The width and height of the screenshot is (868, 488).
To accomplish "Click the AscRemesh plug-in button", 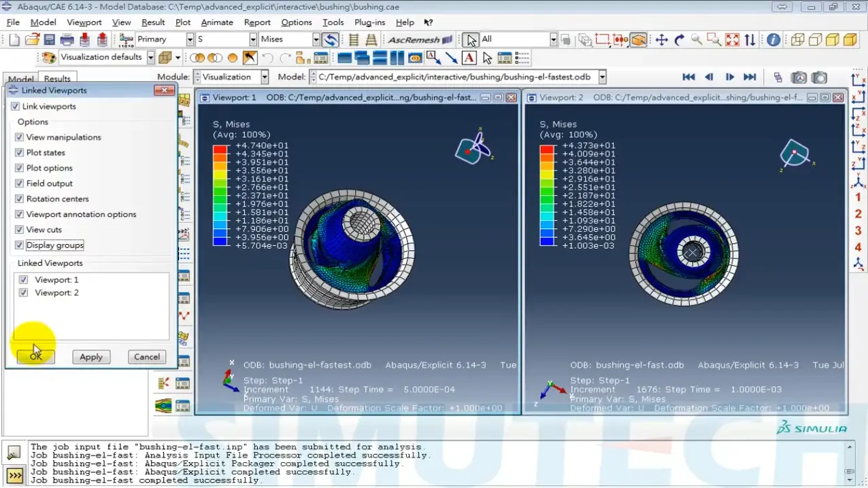I will [419, 39].
